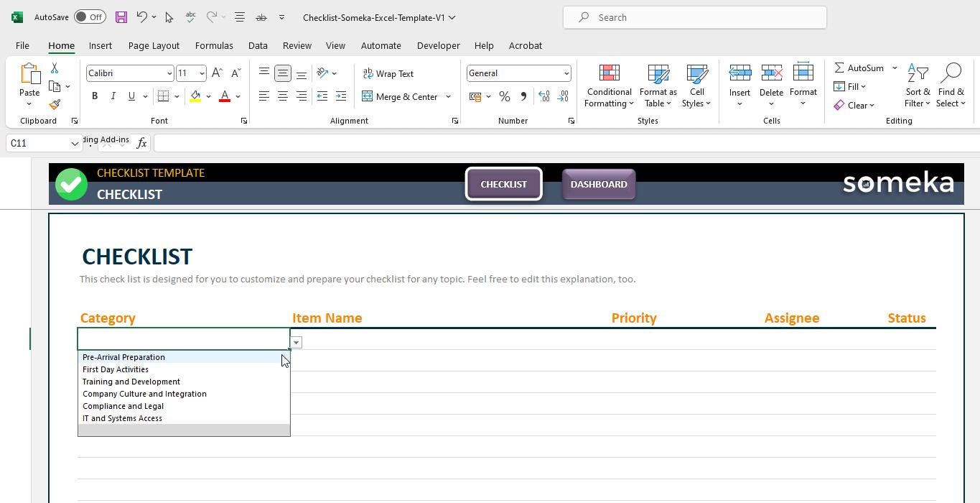Click the center horizontally icon
980x503 pixels.
[x=283, y=96]
